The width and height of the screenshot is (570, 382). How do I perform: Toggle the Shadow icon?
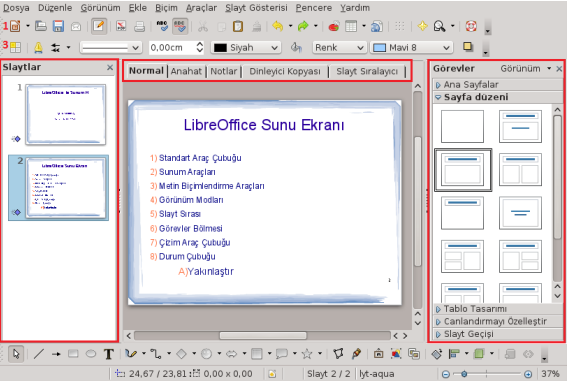(468, 47)
